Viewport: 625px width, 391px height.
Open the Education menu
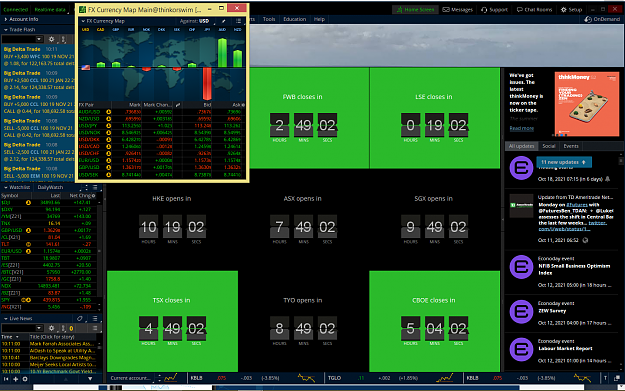coord(295,19)
